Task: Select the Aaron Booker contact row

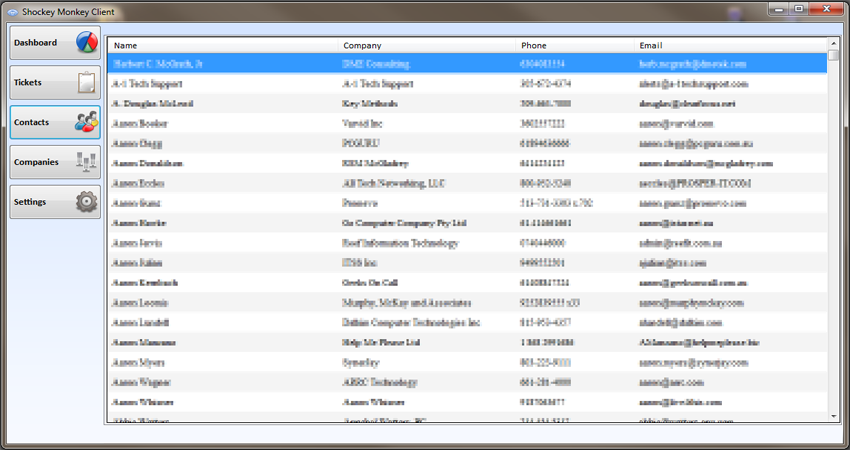Action: click(x=140, y=124)
